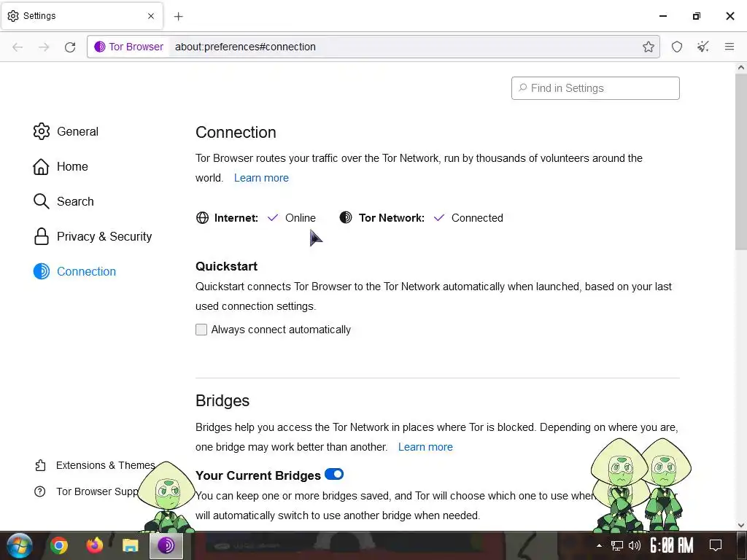Click the lock icon beside Privacy & Security
Viewport: 747px width, 560px height.
tap(42, 237)
